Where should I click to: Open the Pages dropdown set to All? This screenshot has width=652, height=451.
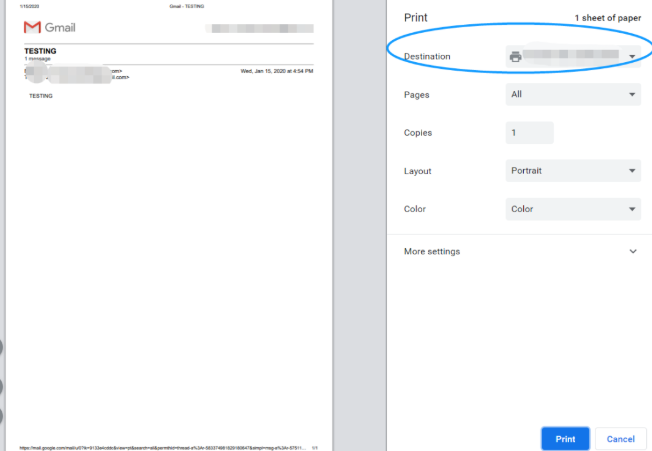point(573,95)
